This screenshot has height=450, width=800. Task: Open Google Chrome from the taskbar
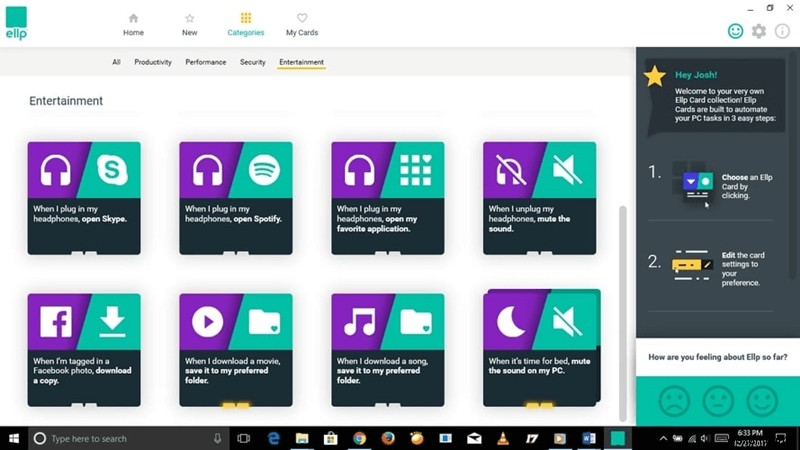click(x=359, y=438)
